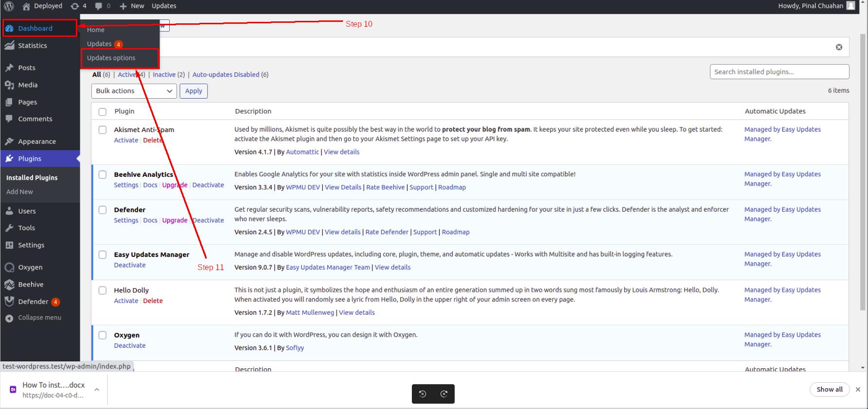The width and height of the screenshot is (868, 409).
Task: Click the Collapse menu arrow icon
Action: 9,318
